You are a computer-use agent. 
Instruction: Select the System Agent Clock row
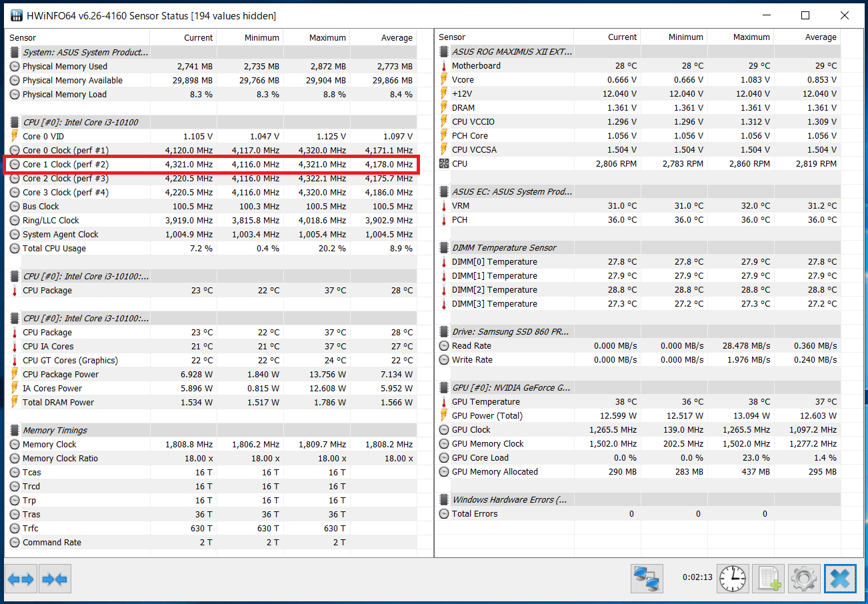(211, 234)
